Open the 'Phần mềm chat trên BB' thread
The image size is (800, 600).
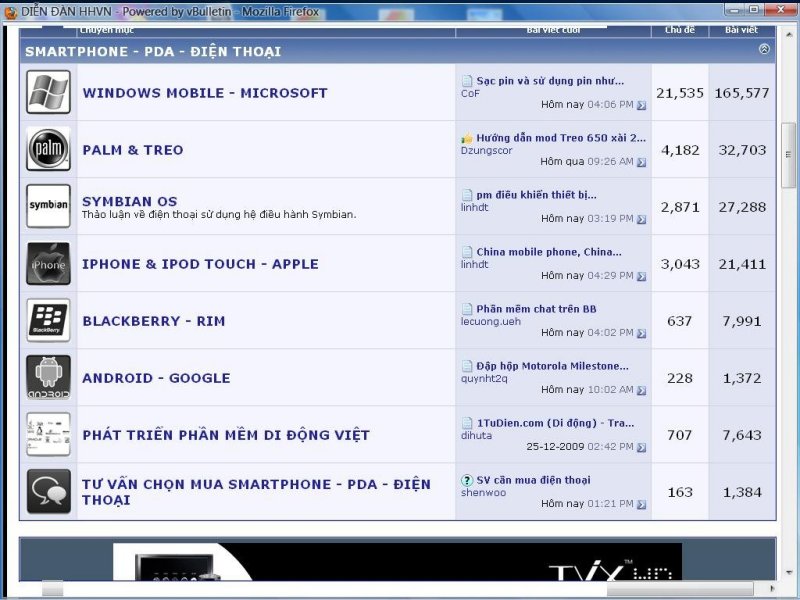(x=536, y=309)
